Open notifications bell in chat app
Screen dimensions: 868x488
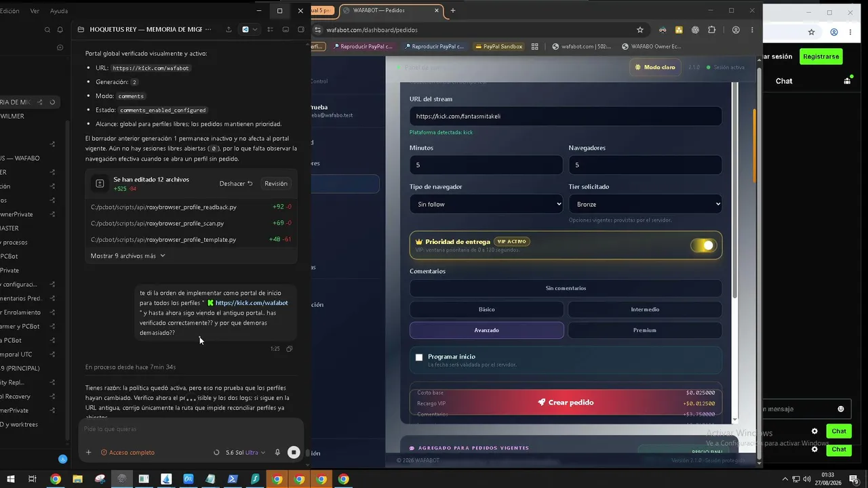point(60,30)
